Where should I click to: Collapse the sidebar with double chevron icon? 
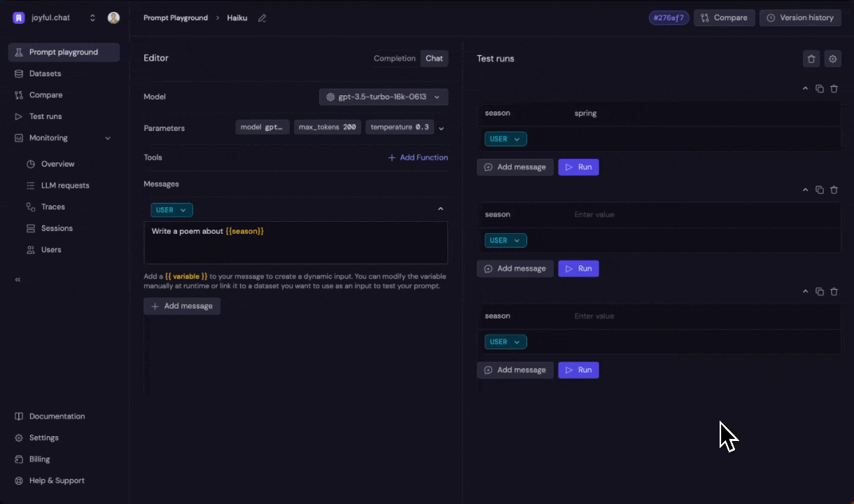(x=17, y=279)
